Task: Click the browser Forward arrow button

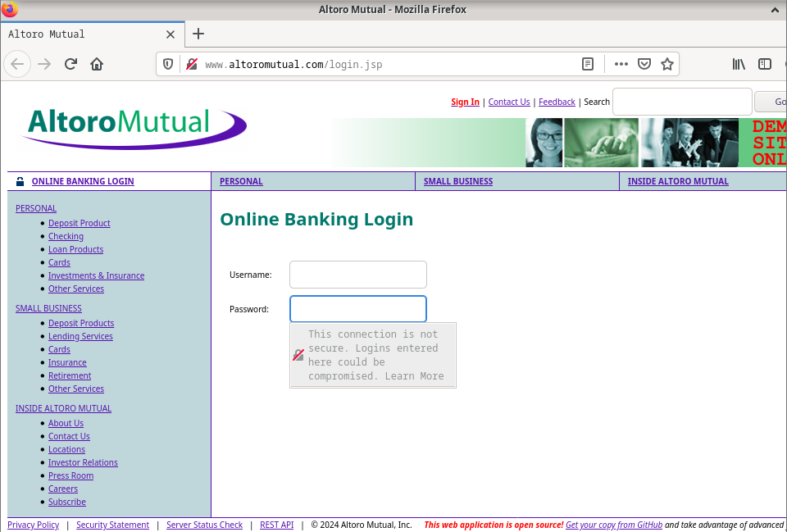Action: (44, 64)
